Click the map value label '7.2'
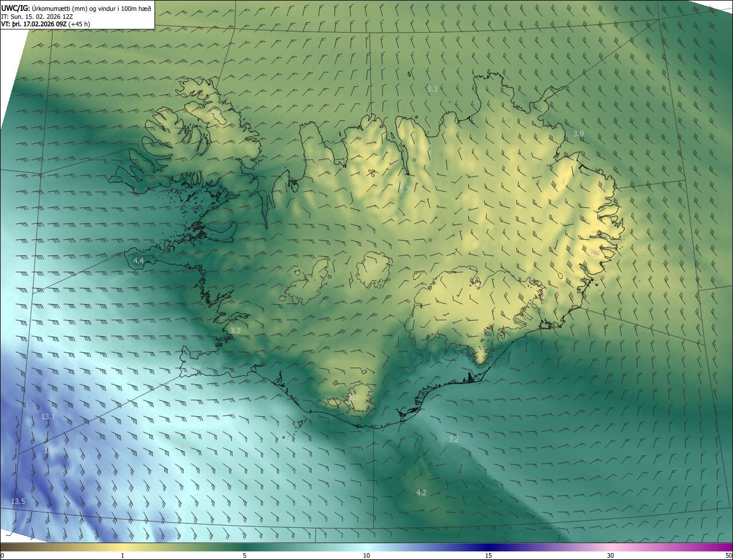733x560 pixels. (453, 439)
